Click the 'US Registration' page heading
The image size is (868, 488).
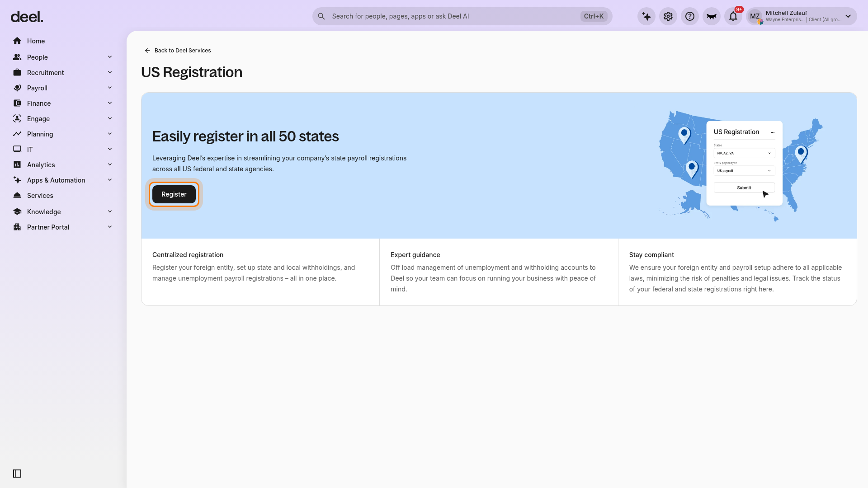(192, 72)
